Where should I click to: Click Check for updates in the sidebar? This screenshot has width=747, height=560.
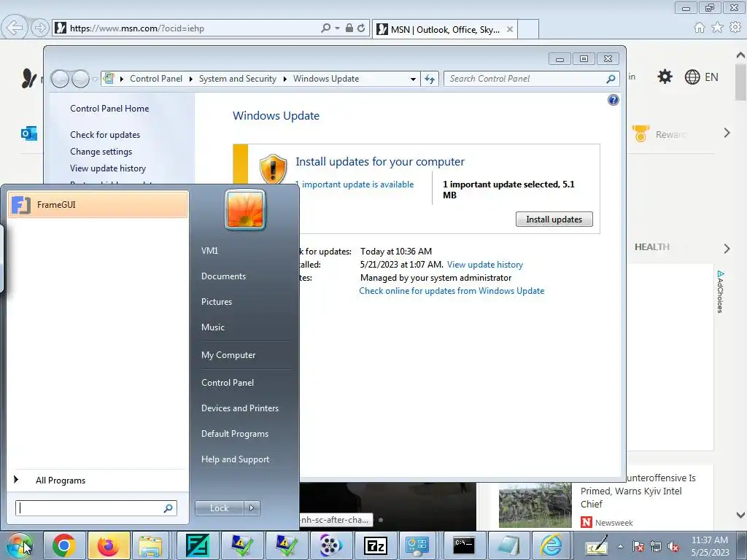tap(105, 135)
